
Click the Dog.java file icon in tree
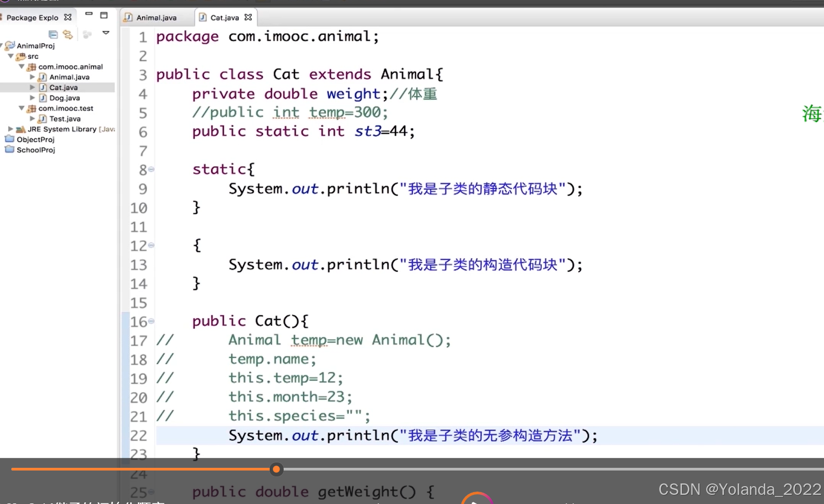click(42, 98)
